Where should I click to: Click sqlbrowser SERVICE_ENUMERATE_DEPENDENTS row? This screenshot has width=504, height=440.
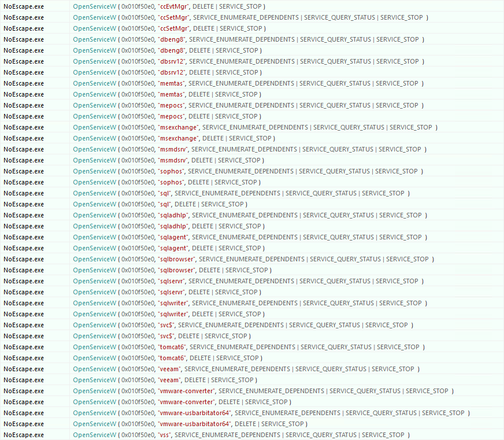coord(252,259)
